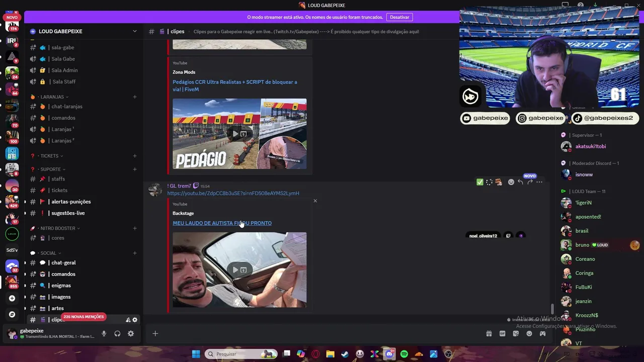The width and height of the screenshot is (644, 362).
Task: Click Desativar in the streamer mode banner
Action: [x=399, y=17]
